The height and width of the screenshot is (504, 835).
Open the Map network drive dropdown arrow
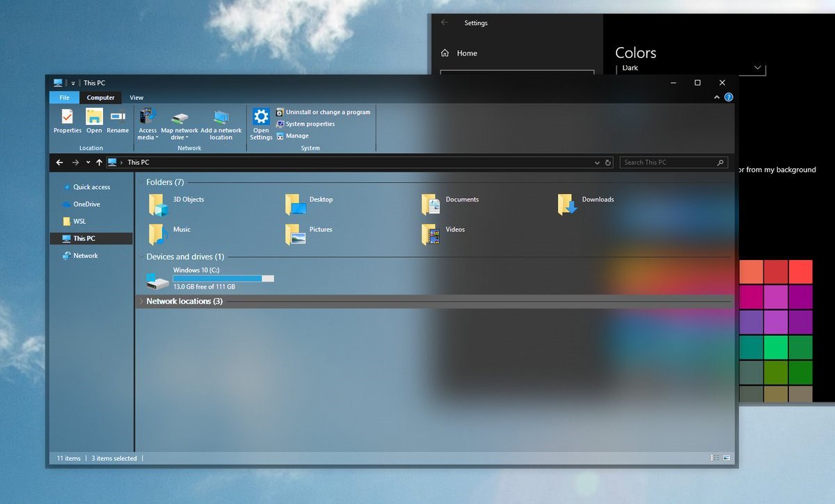tap(186, 138)
